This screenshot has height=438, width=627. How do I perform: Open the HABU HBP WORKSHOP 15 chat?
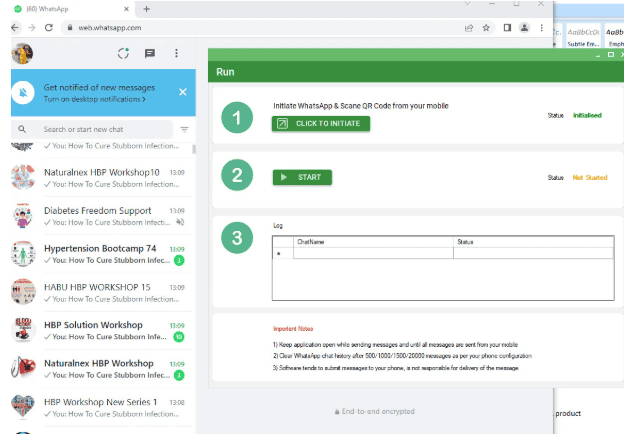(102, 292)
